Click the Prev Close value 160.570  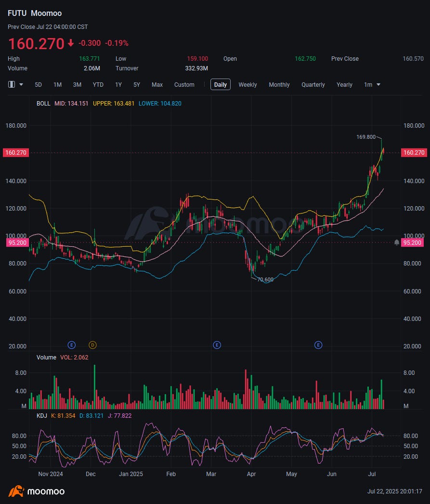pos(413,58)
